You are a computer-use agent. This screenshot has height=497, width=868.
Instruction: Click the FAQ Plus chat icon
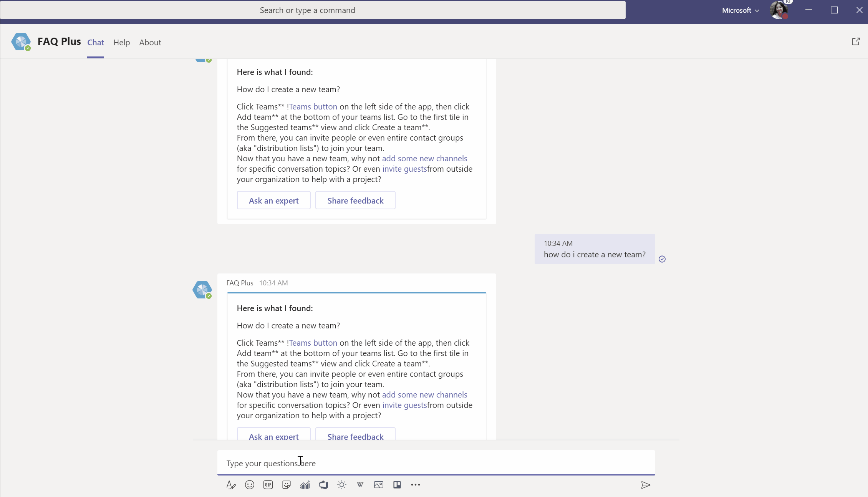point(22,41)
